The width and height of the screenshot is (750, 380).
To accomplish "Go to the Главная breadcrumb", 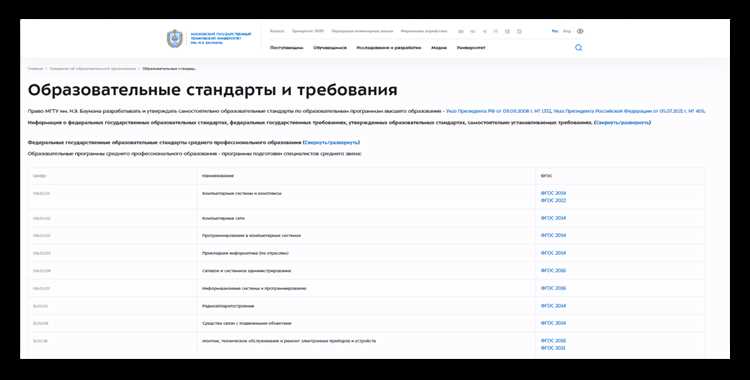I will click(x=35, y=69).
